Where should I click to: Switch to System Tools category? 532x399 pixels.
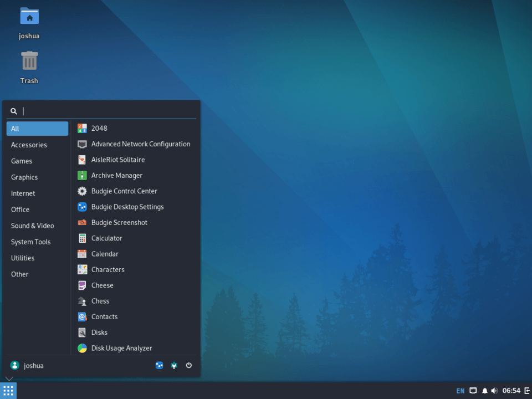(30, 242)
